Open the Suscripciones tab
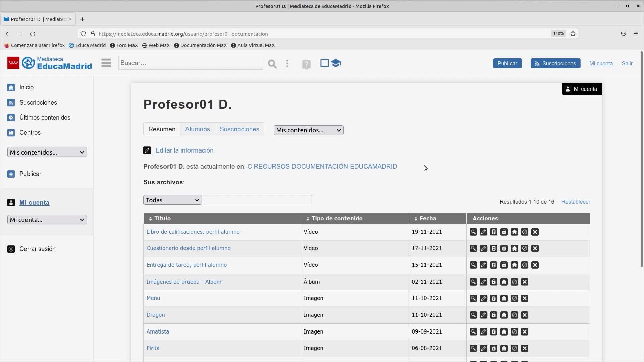 click(x=239, y=129)
